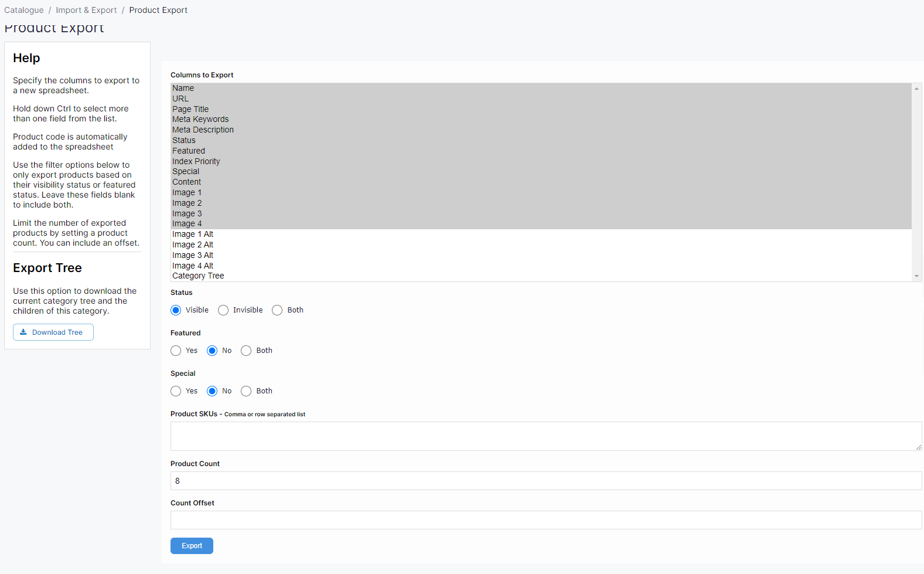This screenshot has height=574, width=924.
Task: Select the Invisible status radio button
Action: click(223, 310)
